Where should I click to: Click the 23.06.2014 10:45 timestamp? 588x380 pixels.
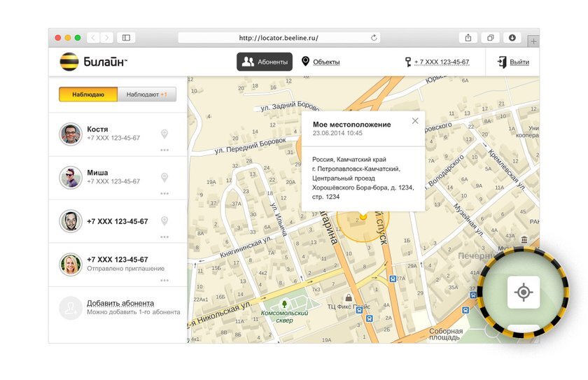(337, 133)
